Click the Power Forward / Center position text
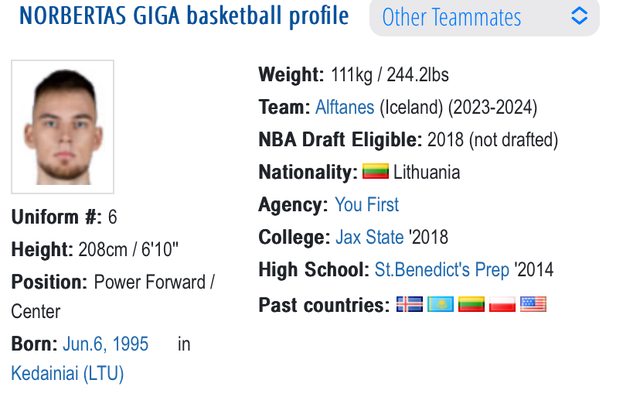Screen dimensions: 640x397 click(113, 297)
